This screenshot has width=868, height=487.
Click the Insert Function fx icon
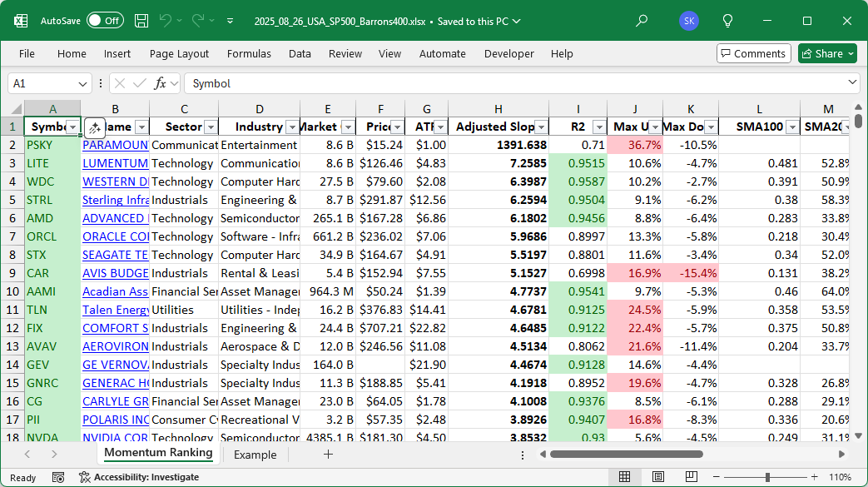click(161, 83)
